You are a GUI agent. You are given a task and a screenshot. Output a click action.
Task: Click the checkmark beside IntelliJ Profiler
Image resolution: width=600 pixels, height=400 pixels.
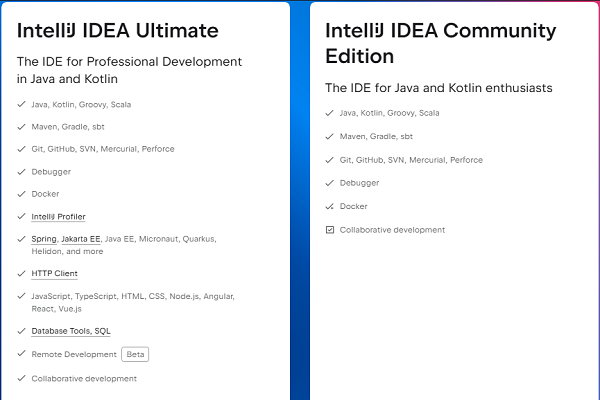[21, 216]
